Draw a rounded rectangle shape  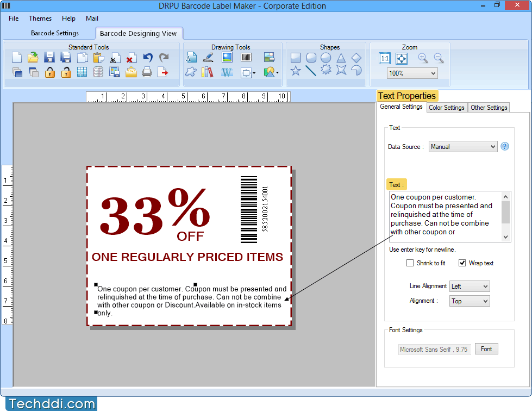coord(311,58)
